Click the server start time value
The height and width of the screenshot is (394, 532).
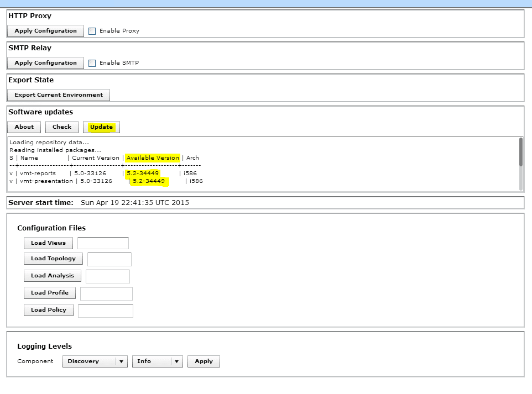click(135, 203)
